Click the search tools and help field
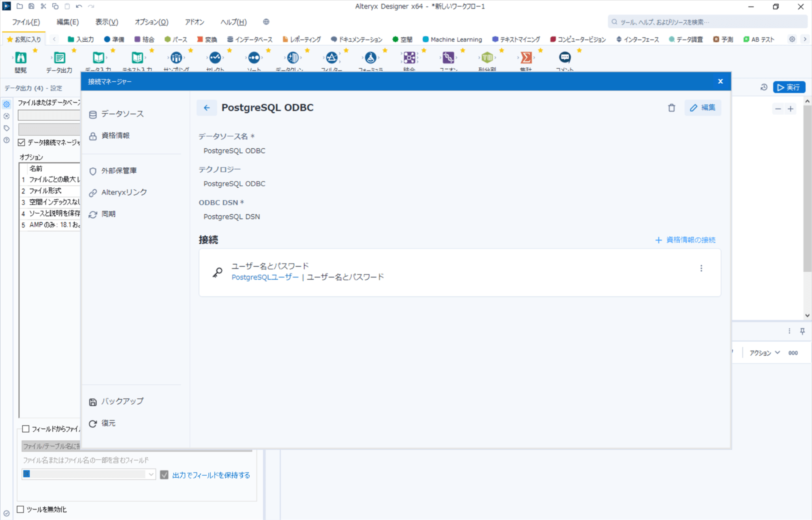Viewport: 812px width, 520px height. (707, 22)
